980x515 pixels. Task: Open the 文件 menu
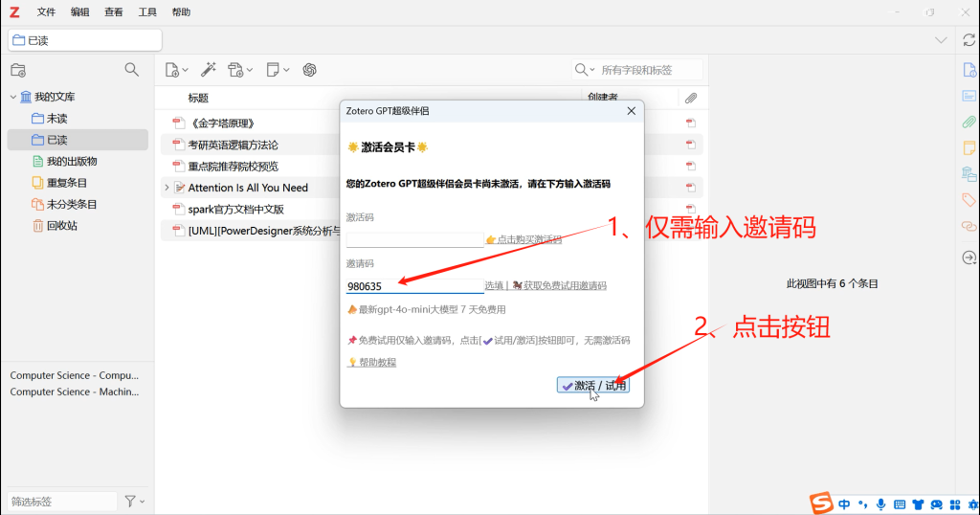[x=46, y=11]
